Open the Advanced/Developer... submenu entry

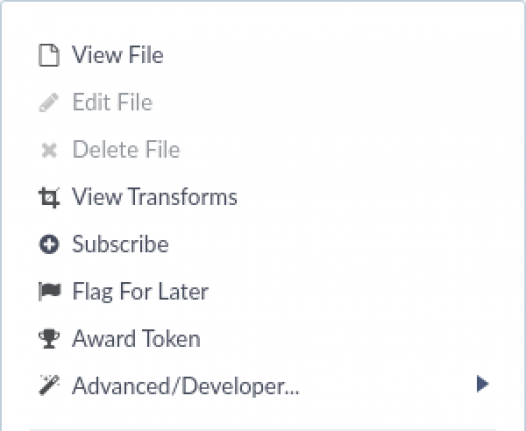point(263,386)
